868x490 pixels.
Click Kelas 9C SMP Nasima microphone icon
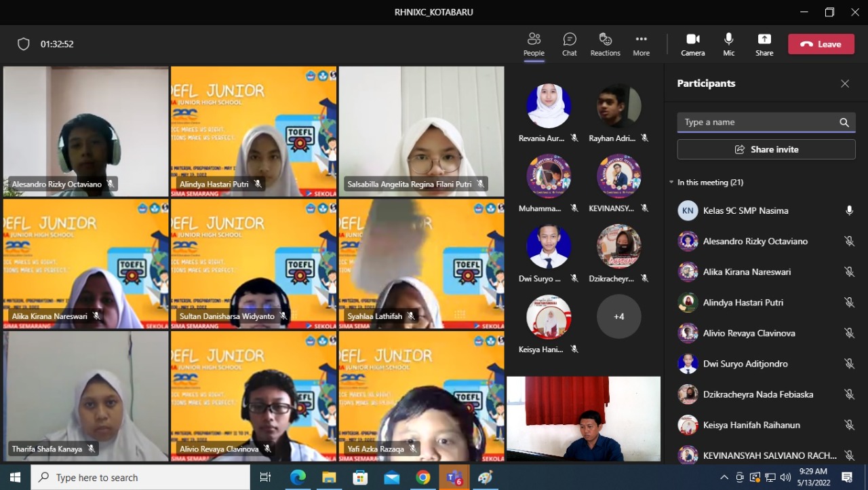click(849, 210)
